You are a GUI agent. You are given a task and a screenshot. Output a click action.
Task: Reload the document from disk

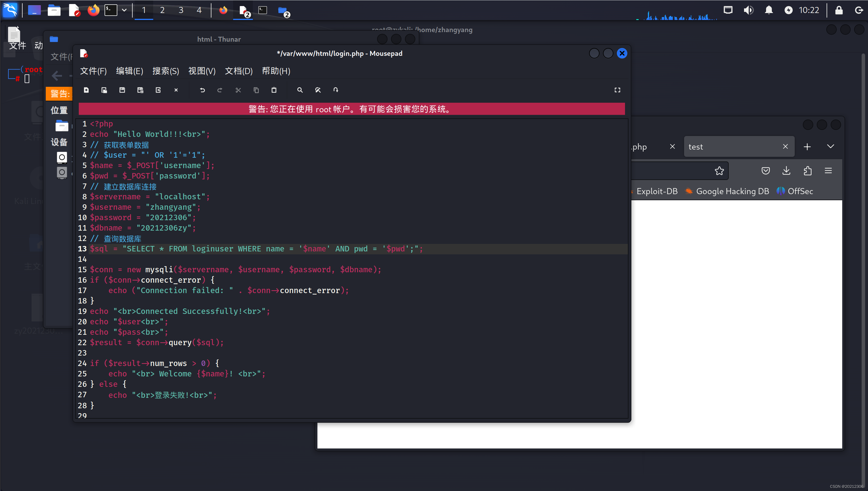[158, 90]
